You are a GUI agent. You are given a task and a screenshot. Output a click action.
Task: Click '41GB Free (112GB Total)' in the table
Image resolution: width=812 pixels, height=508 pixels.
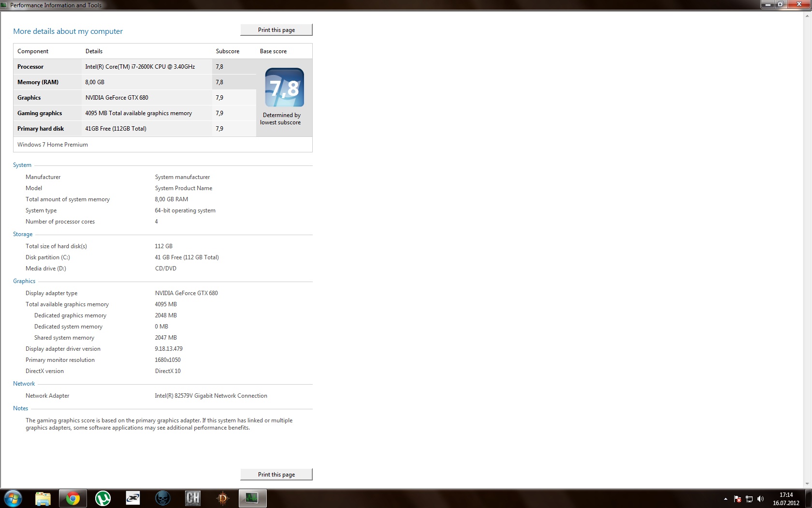[x=116, y=129]
